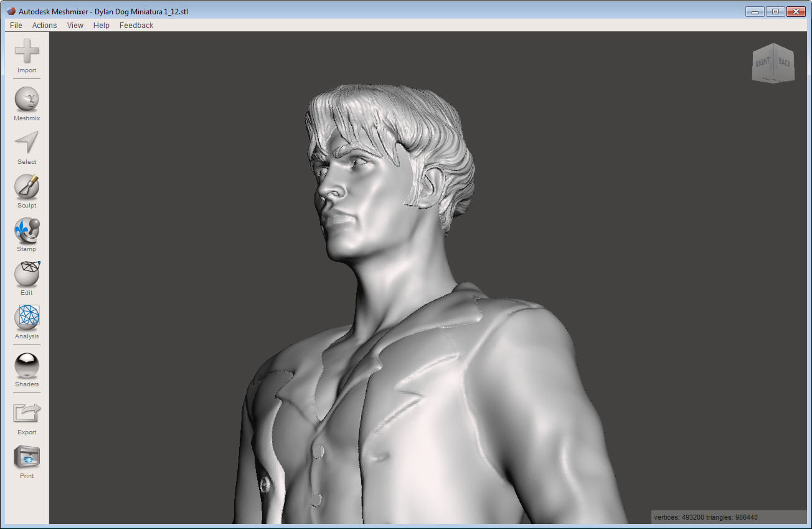The width and height of the screenshot is (812, 529).
Task: Open the View menu
Action: (x=75, y=26)
